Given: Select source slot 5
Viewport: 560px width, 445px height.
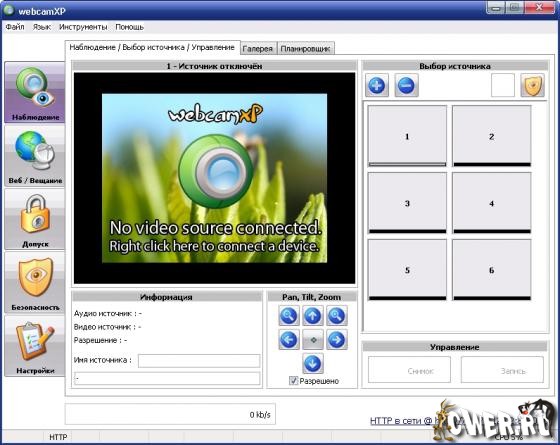Looking at the screenshot, I should click(x=407, y=270).
